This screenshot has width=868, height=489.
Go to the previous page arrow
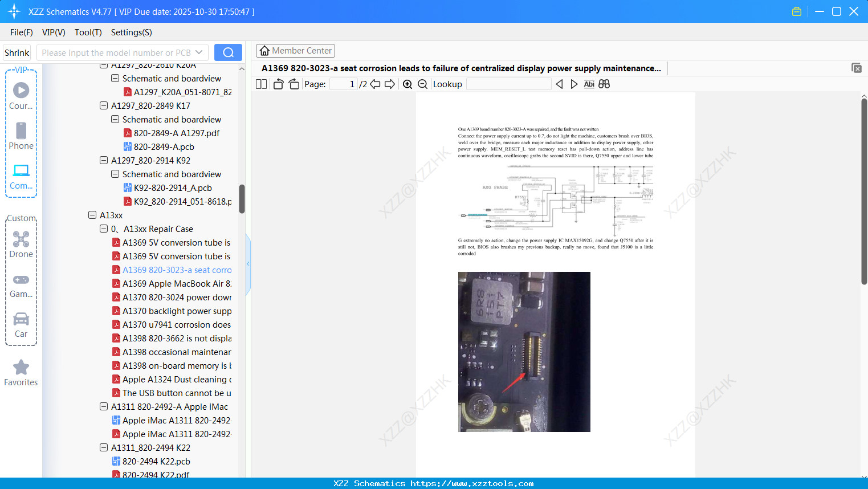(x=375, y=84)
